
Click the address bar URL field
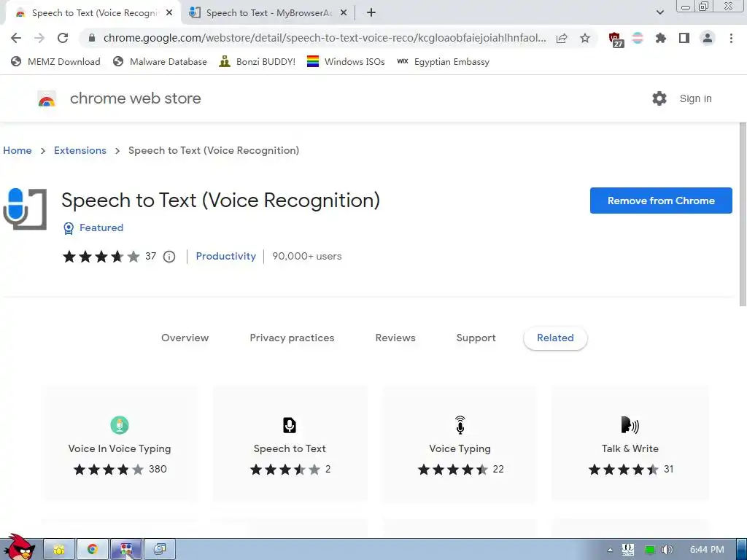(325, 38)
